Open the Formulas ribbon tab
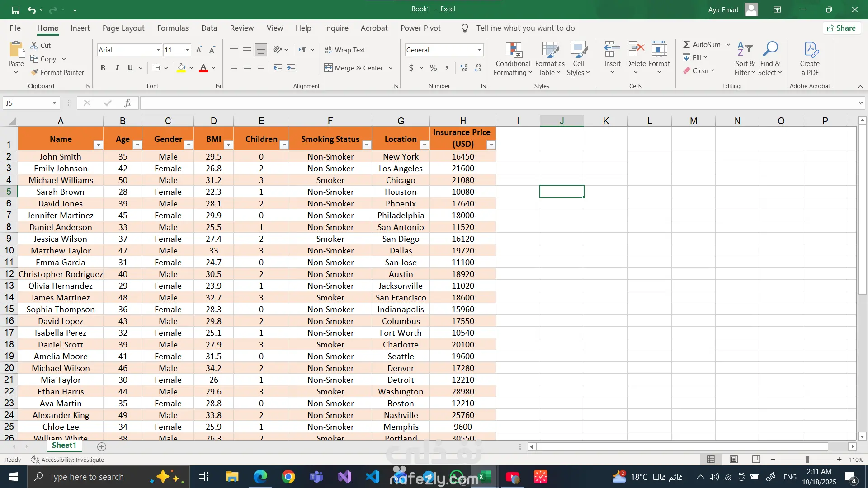The width and height of the screenshot is (868, 488). [x=173, y=28]
